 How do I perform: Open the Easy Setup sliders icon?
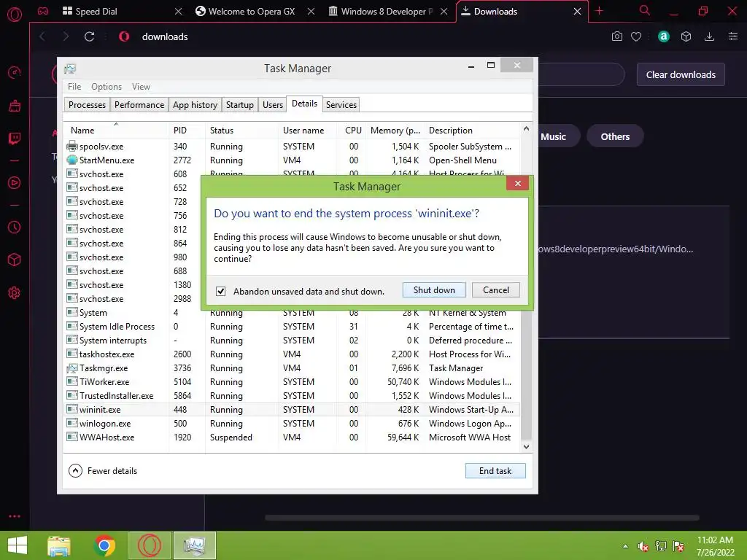point(733,36)
